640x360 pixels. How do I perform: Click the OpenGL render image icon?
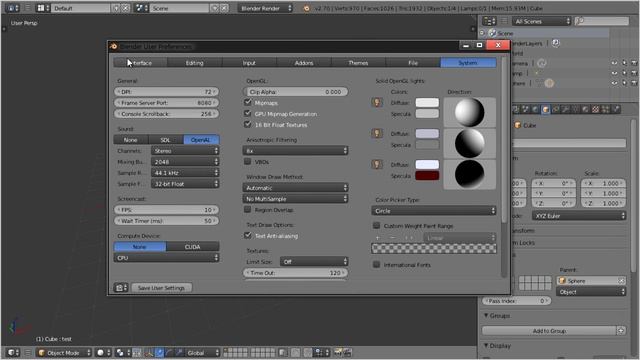click(x=338, y=352)
